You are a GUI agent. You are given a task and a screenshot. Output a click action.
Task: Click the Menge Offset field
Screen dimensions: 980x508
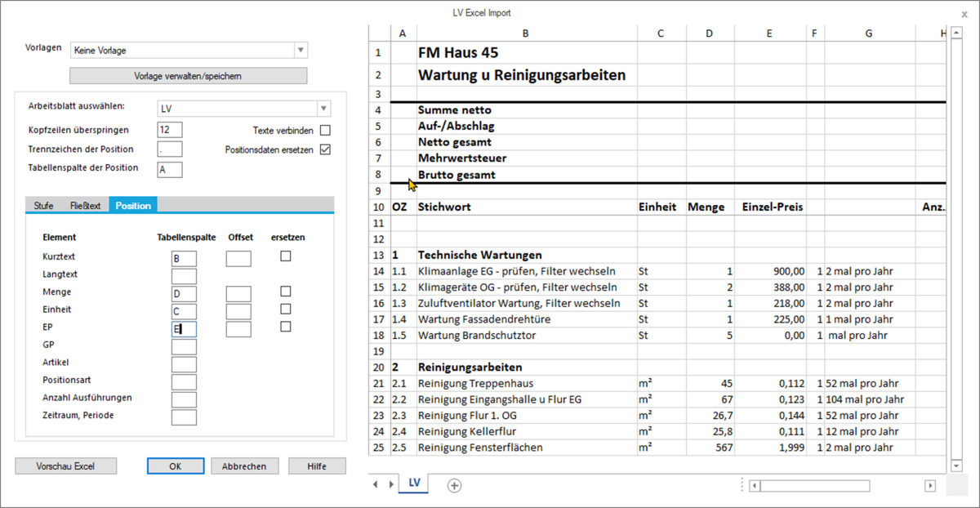238,294
